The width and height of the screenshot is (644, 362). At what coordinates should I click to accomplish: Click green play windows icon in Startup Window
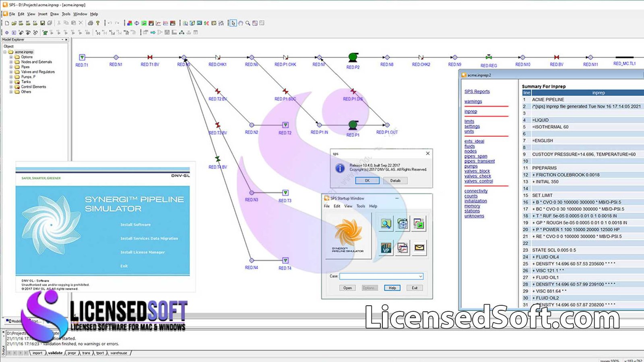coord(419,224)
